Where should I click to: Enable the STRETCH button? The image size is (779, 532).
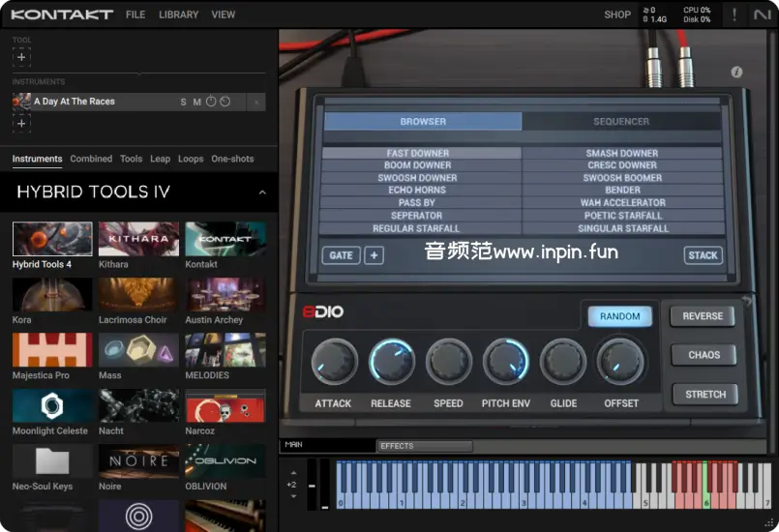[705, 395]
